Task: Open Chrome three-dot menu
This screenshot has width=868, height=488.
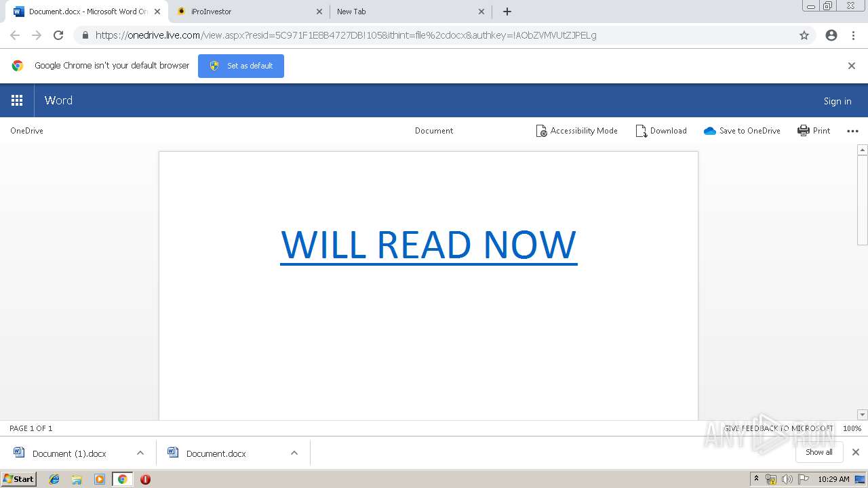Action: 853,35
